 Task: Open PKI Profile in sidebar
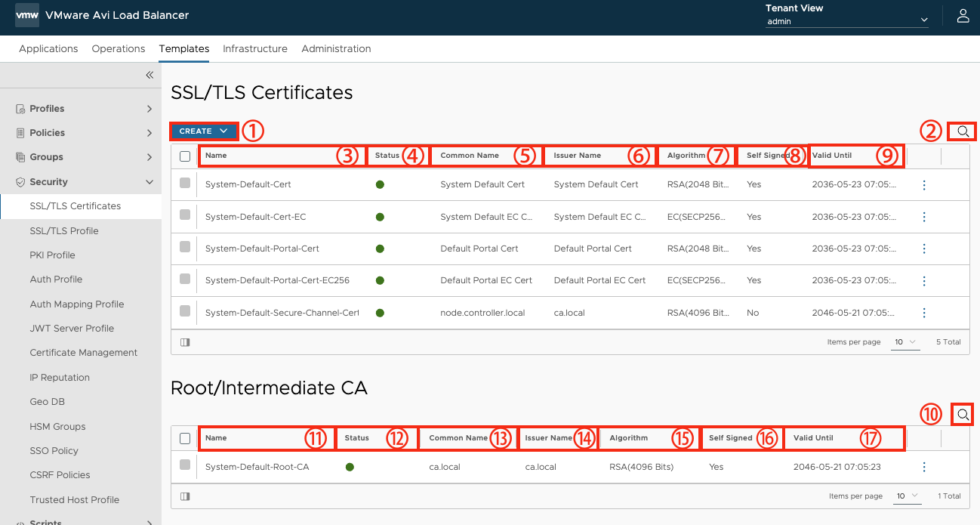(x=53, y=255)
